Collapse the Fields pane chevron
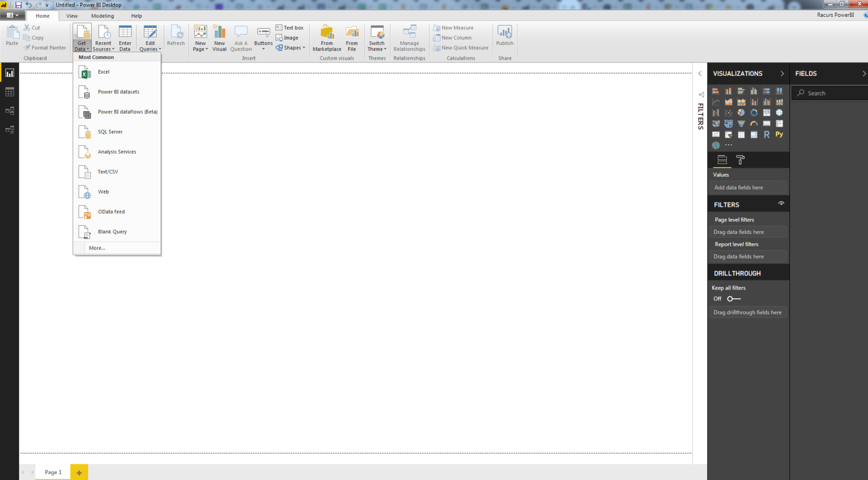Image resolution: width=868 pixels, height=480 pixels. [864, 74]
